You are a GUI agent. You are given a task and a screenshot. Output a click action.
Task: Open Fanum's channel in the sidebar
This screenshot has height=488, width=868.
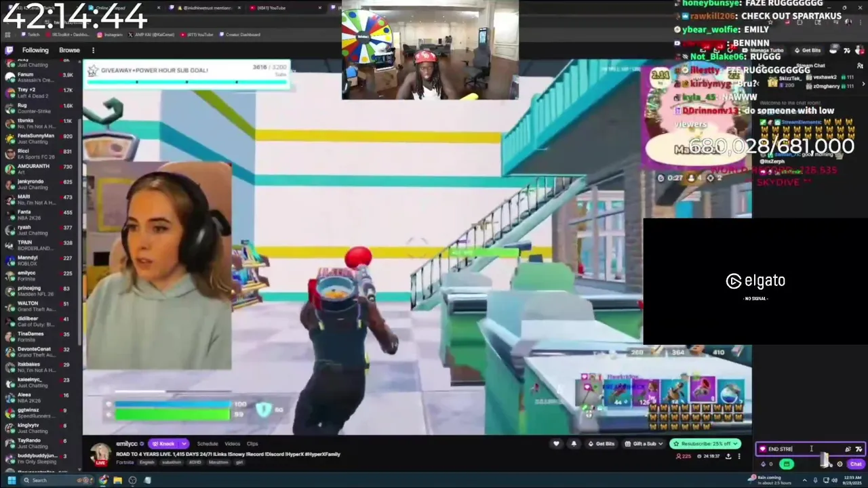click(41, 77)
